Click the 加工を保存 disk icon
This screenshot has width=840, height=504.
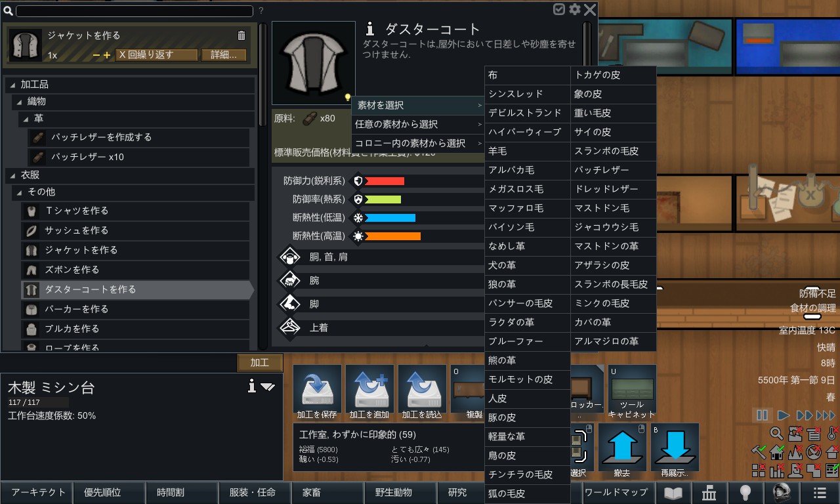tap(317, 388)
